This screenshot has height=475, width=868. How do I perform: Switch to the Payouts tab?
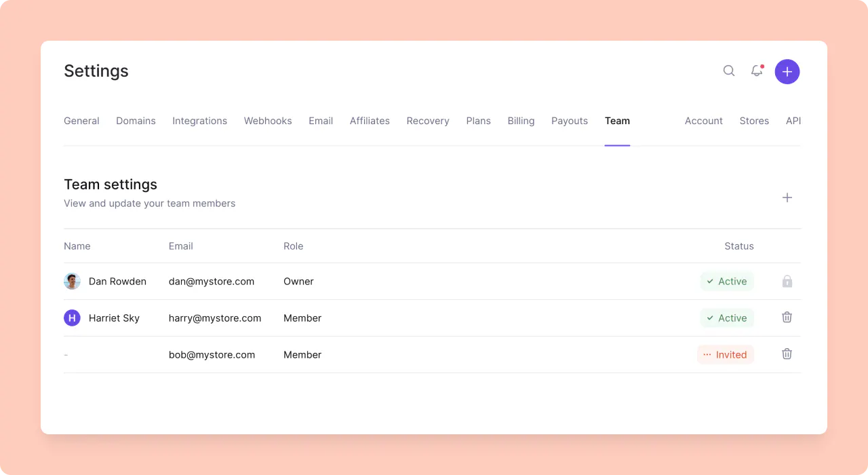(x=570, y=121)
